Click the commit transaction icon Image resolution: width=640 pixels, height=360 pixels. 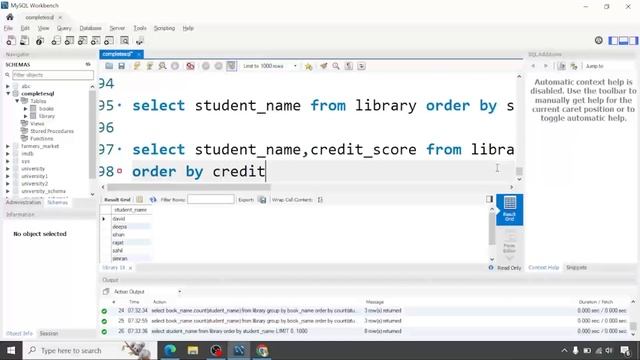(x=206, y=66)
